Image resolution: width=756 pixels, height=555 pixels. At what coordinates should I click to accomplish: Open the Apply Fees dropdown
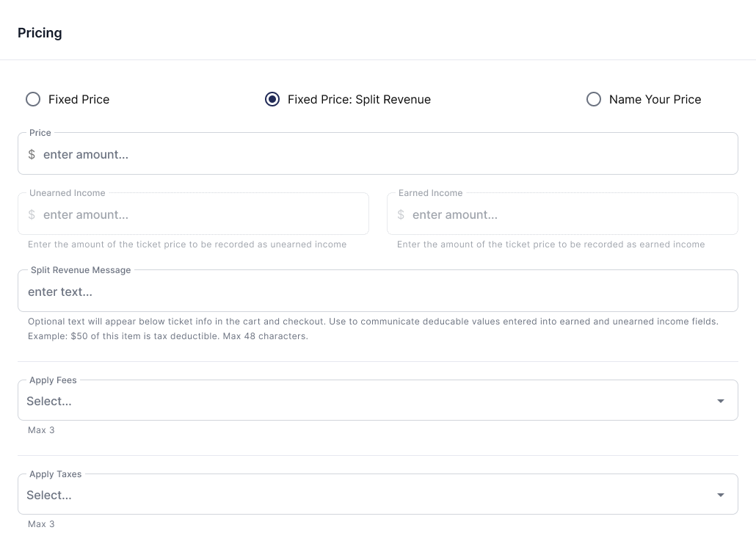coord(378,401)
